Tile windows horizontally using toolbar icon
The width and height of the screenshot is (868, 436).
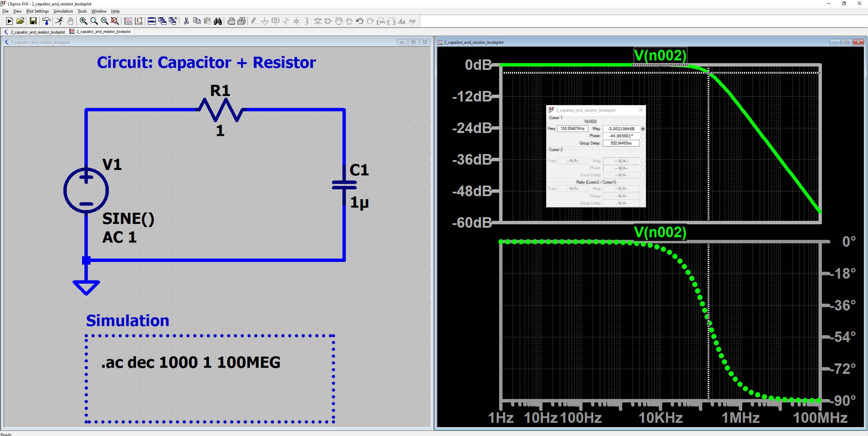[152, 21]
